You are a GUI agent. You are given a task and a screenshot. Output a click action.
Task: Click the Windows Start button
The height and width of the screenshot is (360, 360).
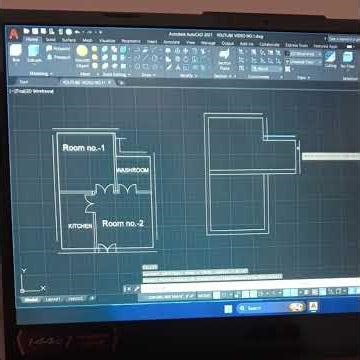[228, 309]
